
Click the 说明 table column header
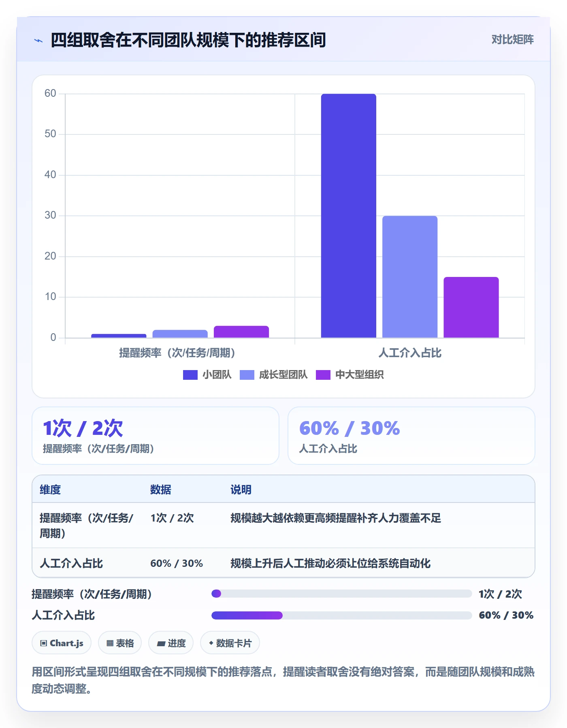pyautogui.click(x=241, y=490)
